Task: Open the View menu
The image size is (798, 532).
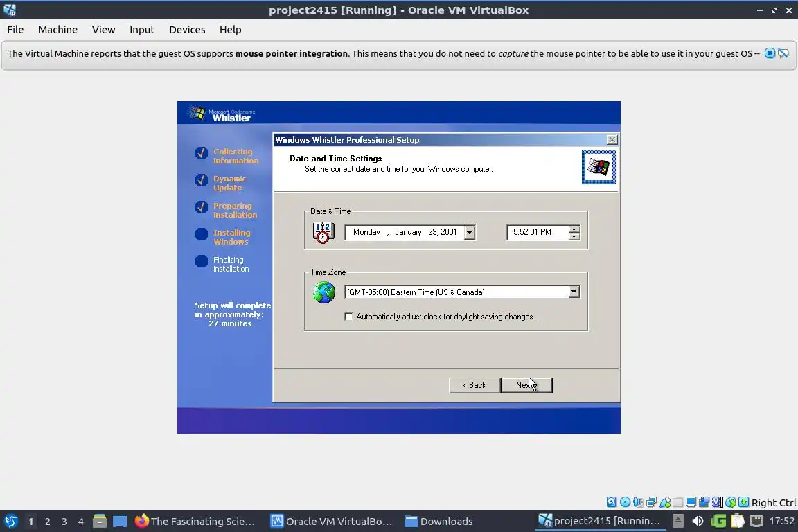Action: (103, 30)
